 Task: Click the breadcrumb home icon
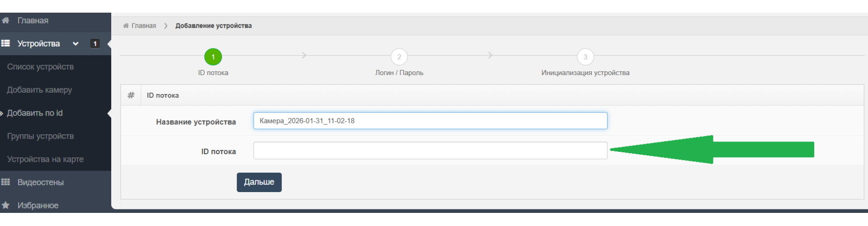126,26
